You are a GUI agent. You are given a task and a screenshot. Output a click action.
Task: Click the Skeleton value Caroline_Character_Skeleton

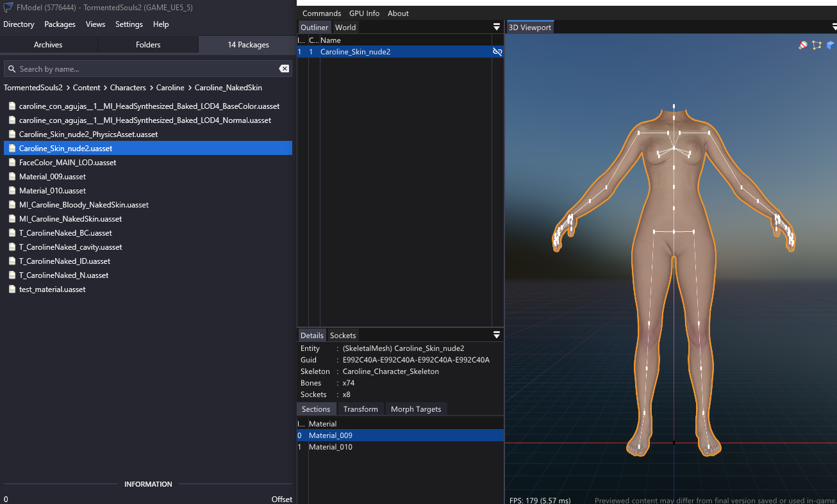391,371
